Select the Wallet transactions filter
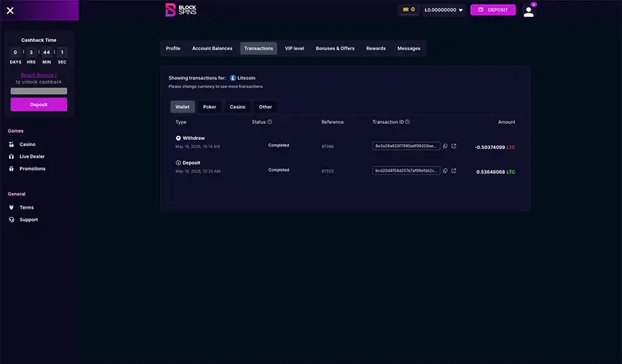Viewport: 622px width, 364px height. (182, 106)
